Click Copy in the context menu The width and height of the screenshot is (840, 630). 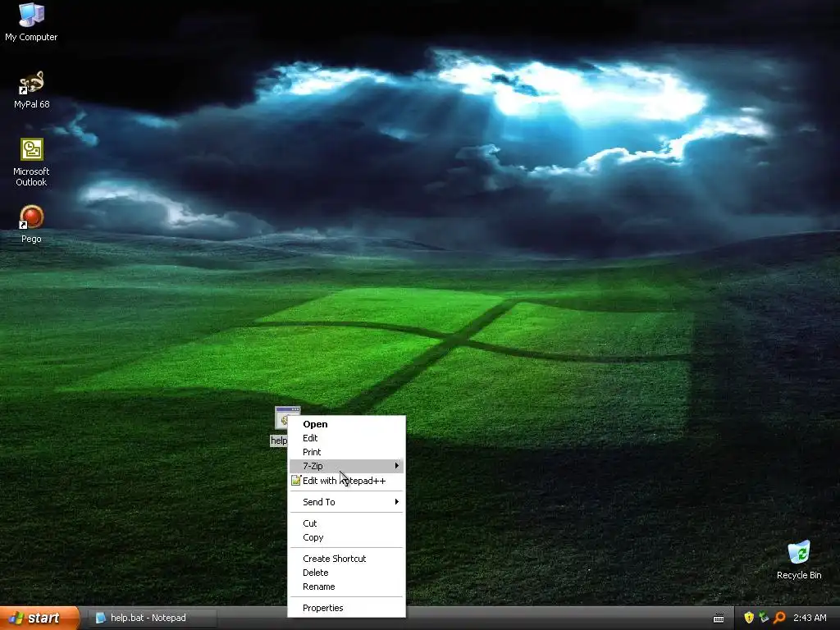point(347,536)
